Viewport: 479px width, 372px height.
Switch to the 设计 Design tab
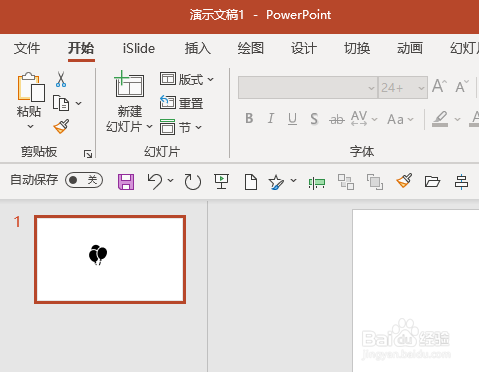304,48
